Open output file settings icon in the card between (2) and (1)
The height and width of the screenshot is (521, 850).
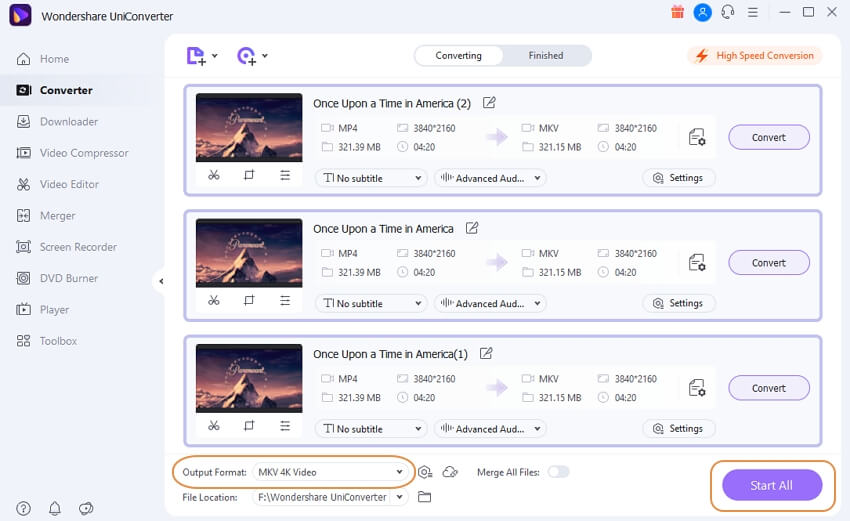click(x=697, y=262)
